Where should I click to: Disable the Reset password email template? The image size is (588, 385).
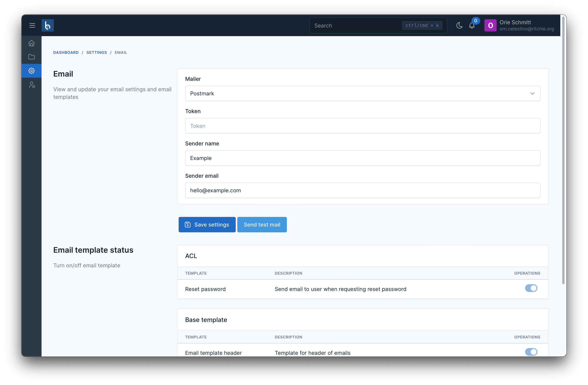coord(531,288)
